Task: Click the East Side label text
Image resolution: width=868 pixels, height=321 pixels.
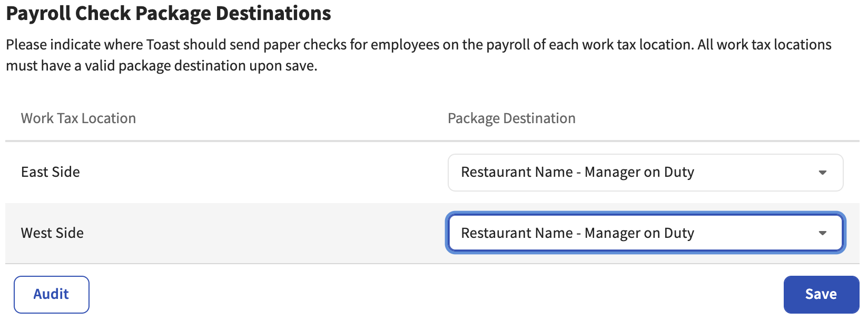Action: pyautogui.click(x=50, y=172)
